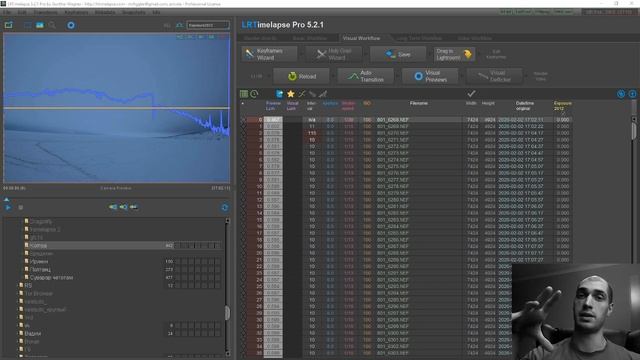Viewport: 640px width, 360px height.
Task: Click the second arrow icon under the preview
Action: (123, 207)
